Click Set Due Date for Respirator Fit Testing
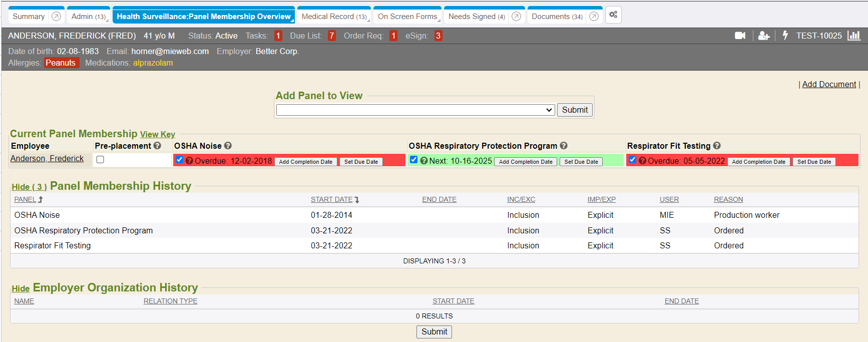 814,162
